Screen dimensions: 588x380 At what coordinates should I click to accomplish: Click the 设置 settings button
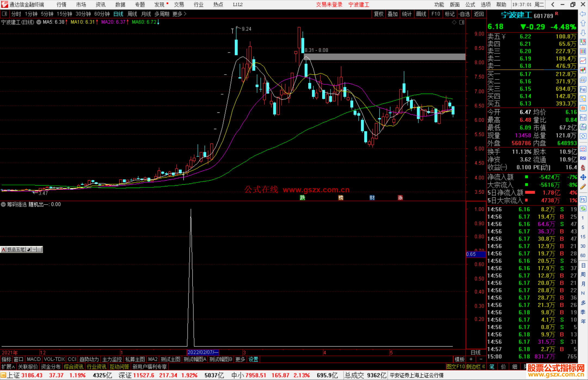click(x=253, y=359)
